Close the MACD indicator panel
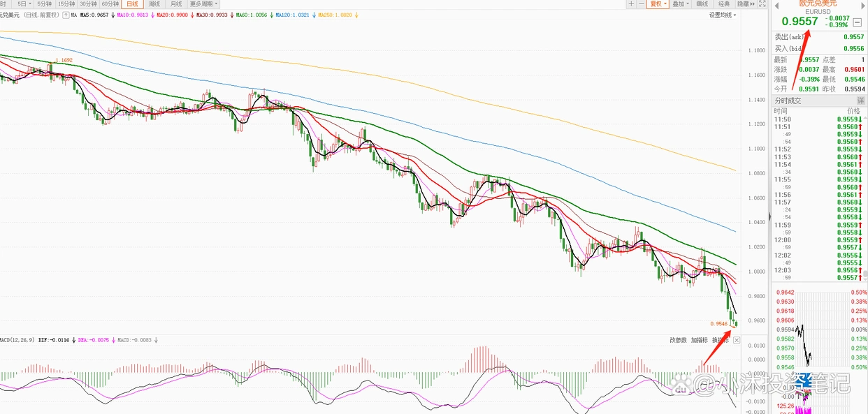The height and width of the screenshot is (414, 868). [x=736, y=340]
